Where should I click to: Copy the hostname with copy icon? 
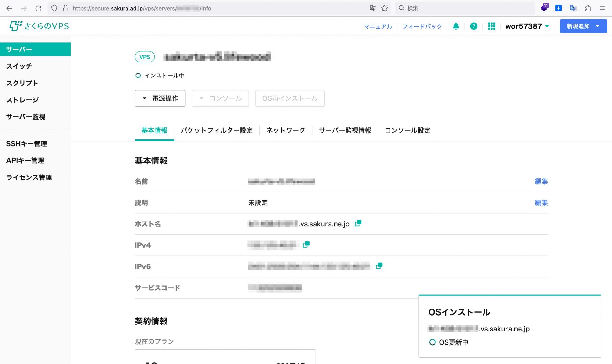358,223
